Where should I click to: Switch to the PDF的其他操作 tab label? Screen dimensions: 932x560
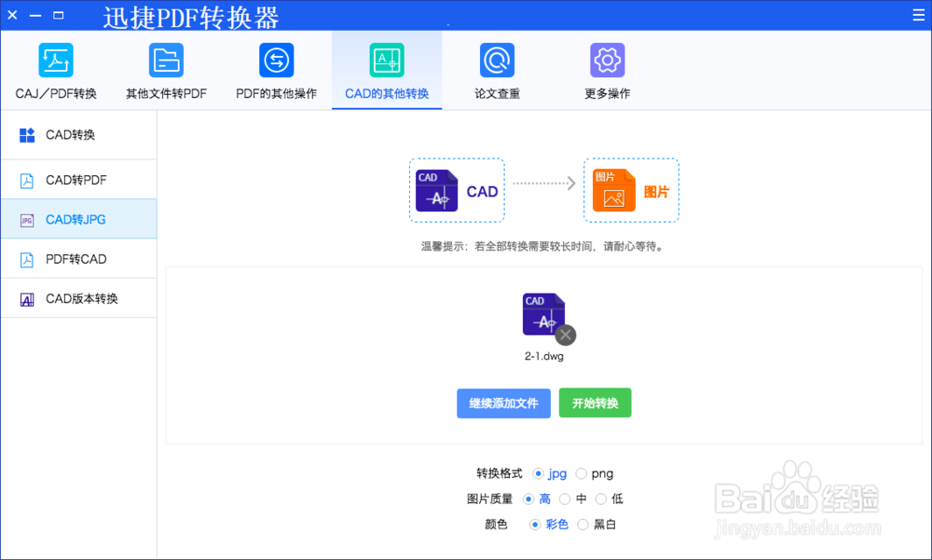tap(277, 94)
